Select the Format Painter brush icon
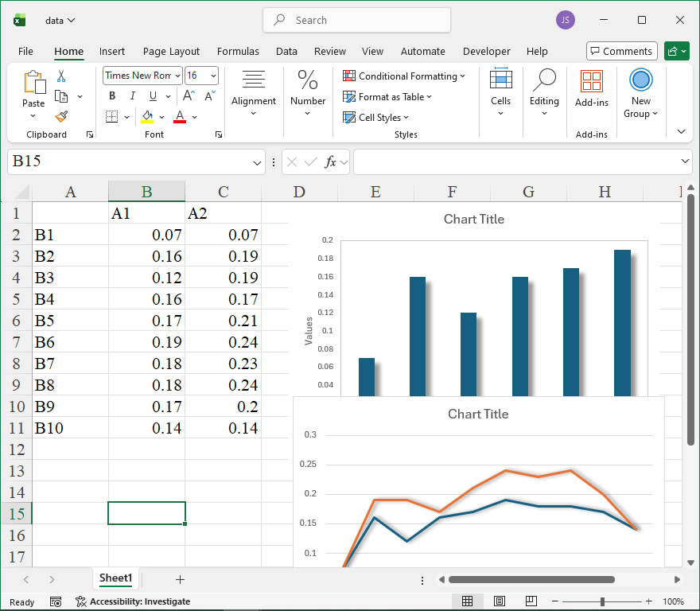Image resolution: width=700 pixels, height=611 pixels. 61,116
